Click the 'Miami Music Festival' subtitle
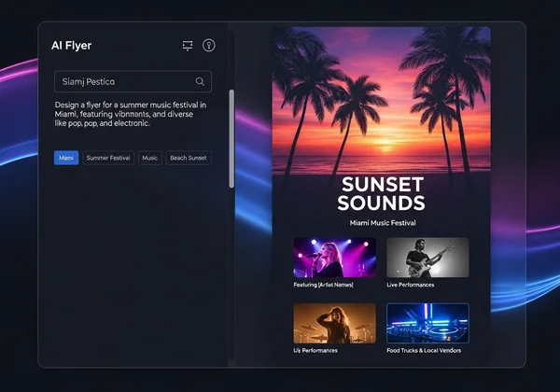Image resolution: width=560 pixels, height=392 pixels. [383, 223]
